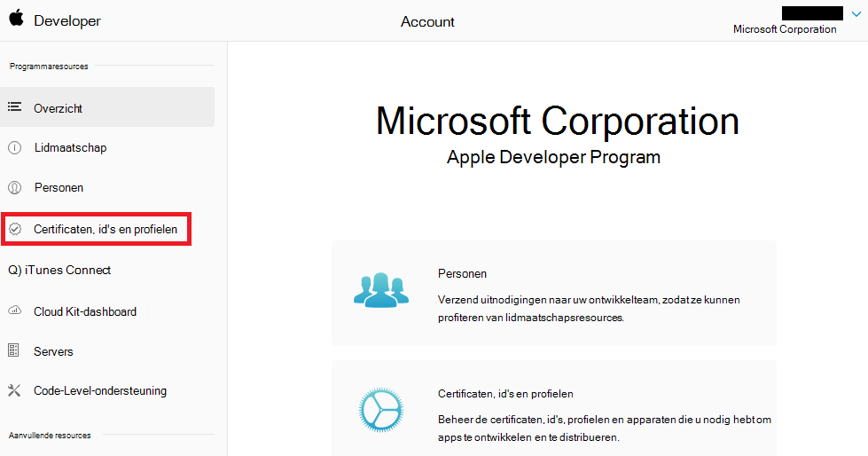Viewport: 868px width, 456px height.
Task: Click the Apple Developer Program subtitle
Action: (553, 157)
